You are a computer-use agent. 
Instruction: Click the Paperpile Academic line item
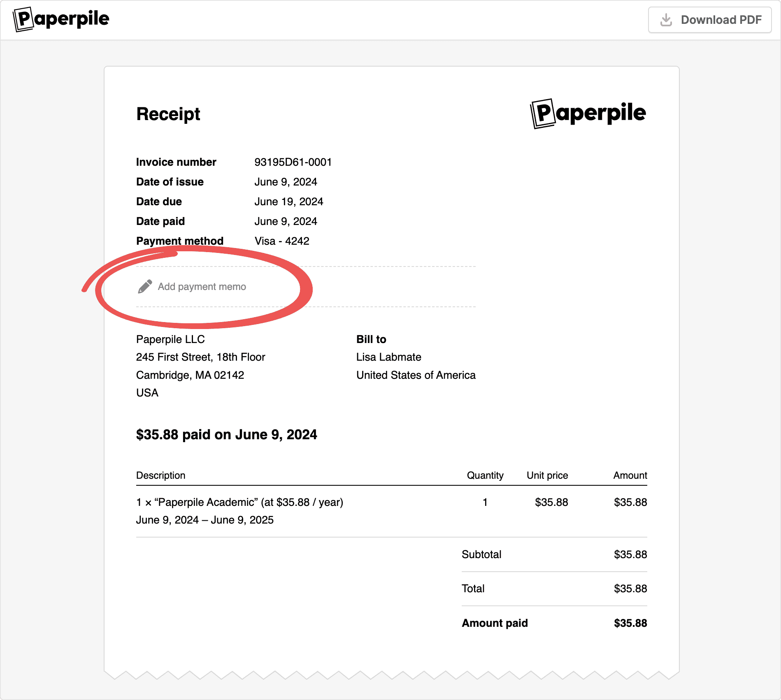pos(239,502)
